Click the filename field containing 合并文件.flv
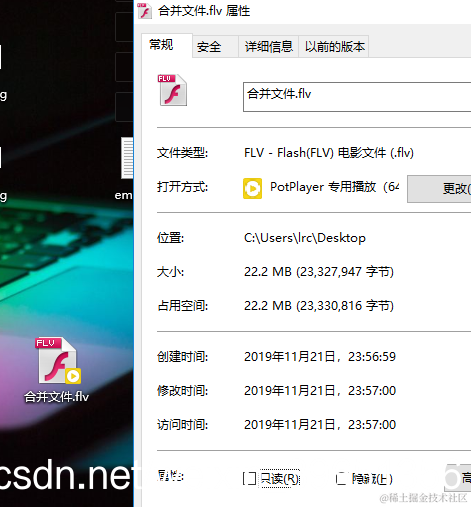The image size is (471, 507). click(357, 97)
